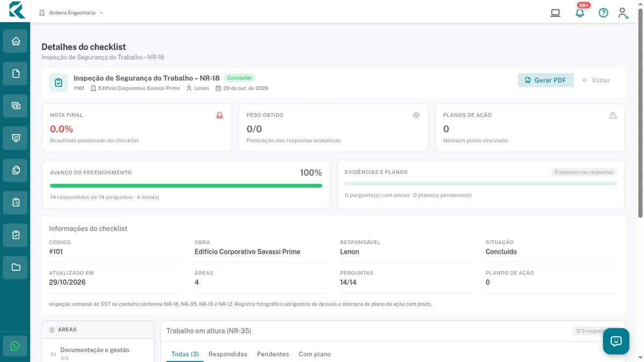Click the Lenon responsável value
This screenshot has width=644, height=362.
(350, 252)
